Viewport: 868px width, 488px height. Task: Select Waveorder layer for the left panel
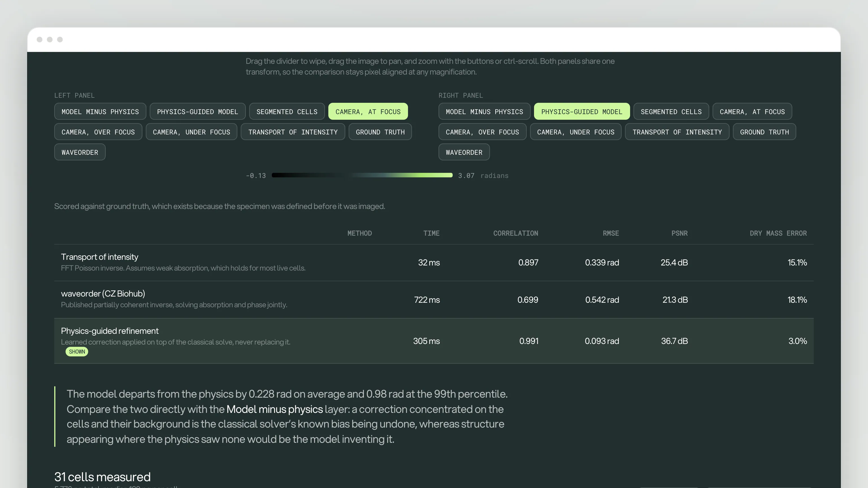click(x=80, y=152)
